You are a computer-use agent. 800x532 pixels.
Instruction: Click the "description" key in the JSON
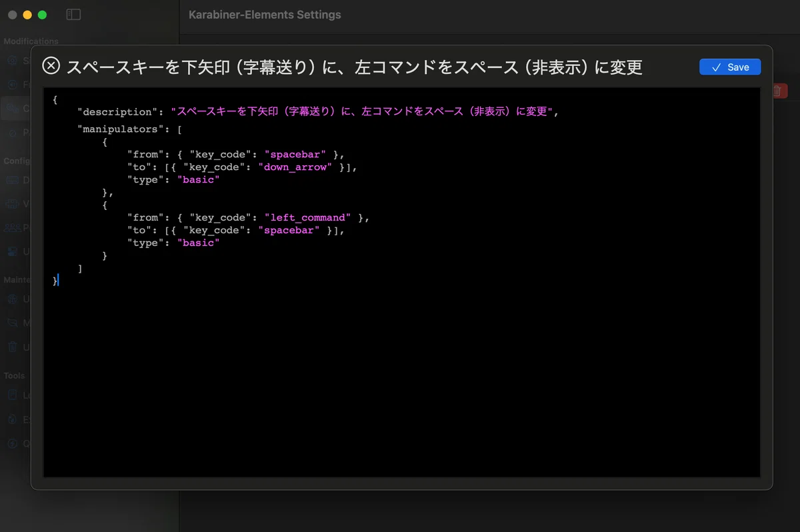pos(117,112)
